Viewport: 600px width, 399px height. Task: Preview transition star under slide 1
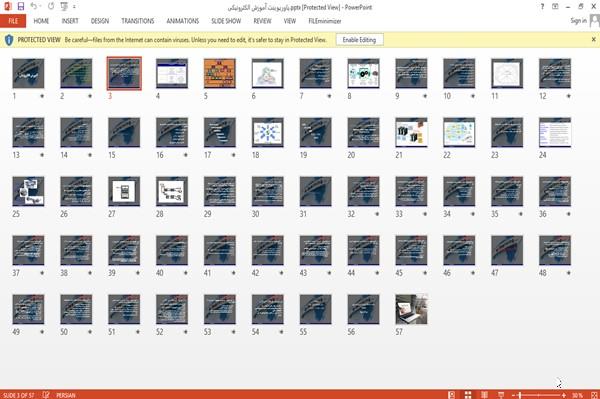[42, 96]
